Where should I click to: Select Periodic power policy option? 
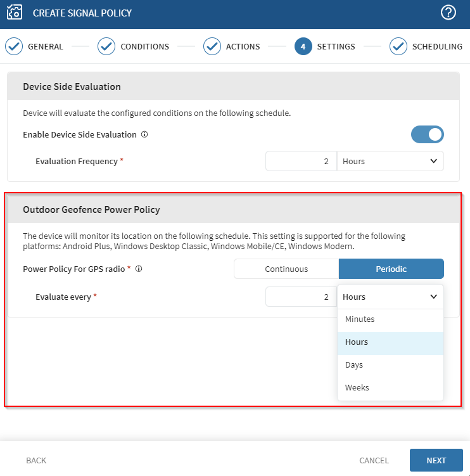(x=391, y=269)
